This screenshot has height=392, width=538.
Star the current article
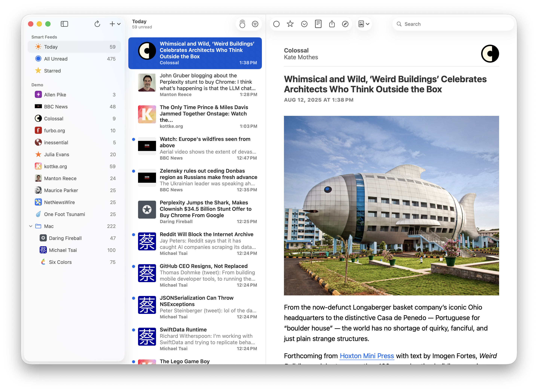coord(290,24)
